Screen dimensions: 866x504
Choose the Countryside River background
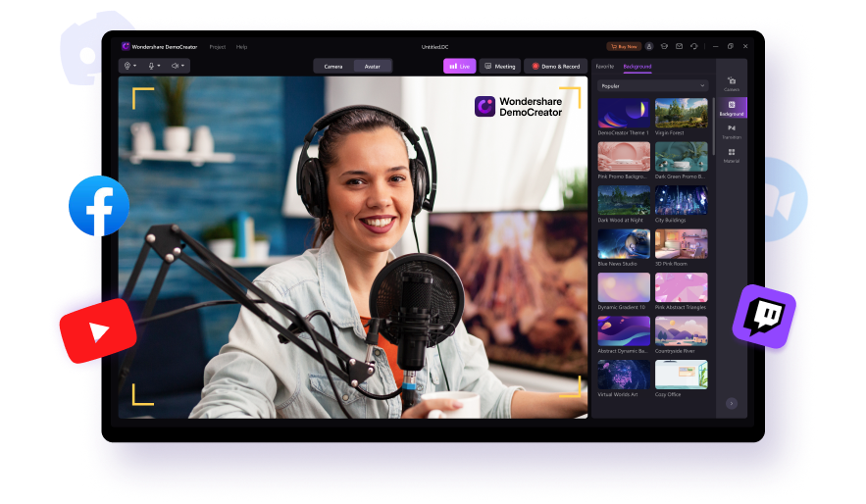[681, 331]
